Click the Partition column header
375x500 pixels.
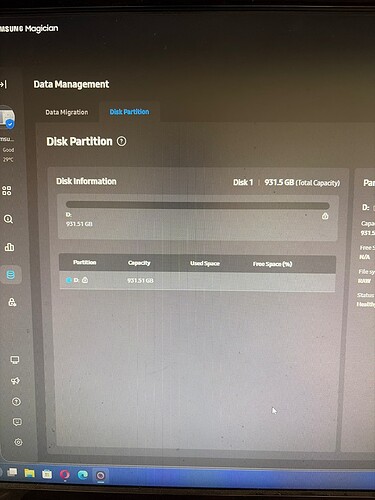click(85, 262)
